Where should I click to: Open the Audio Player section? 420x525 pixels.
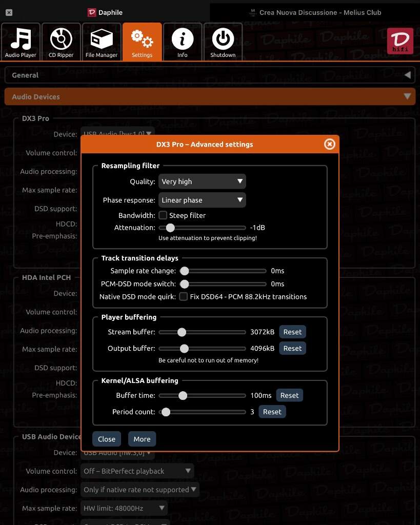coord(21,42)
